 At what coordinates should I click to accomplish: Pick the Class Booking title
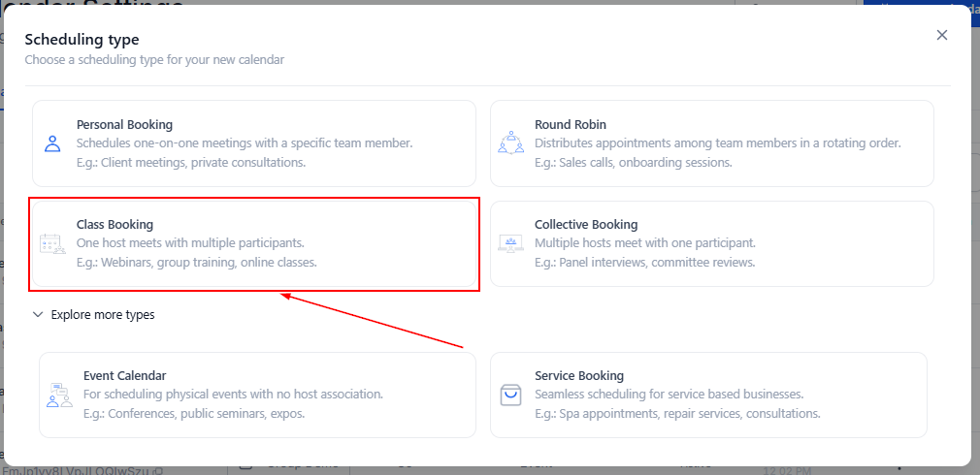tap(114, 225)
